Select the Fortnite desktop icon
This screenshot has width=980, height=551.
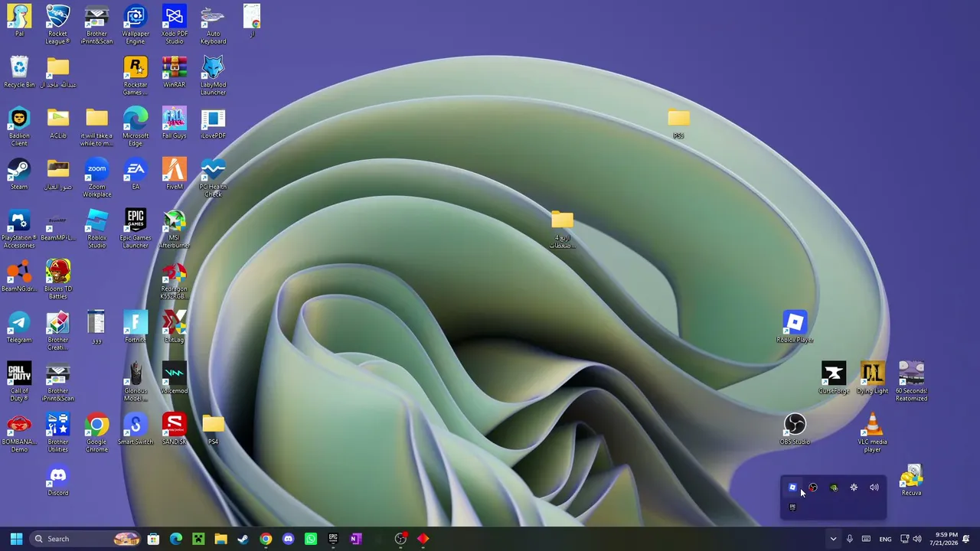(x=136, y=328)
